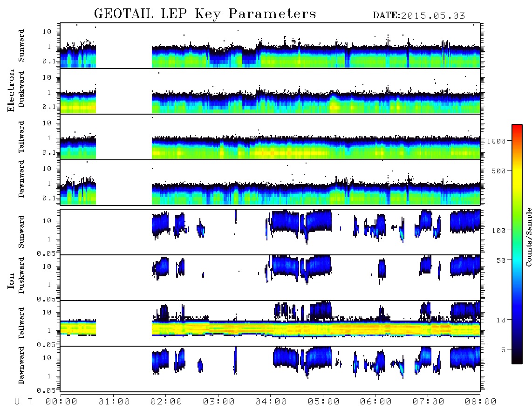Image resolution: width=532 pixels, height=410 pixels.
Task: Open the Electron Duskward spectrogram panel
Action: [x=270, y=91]
